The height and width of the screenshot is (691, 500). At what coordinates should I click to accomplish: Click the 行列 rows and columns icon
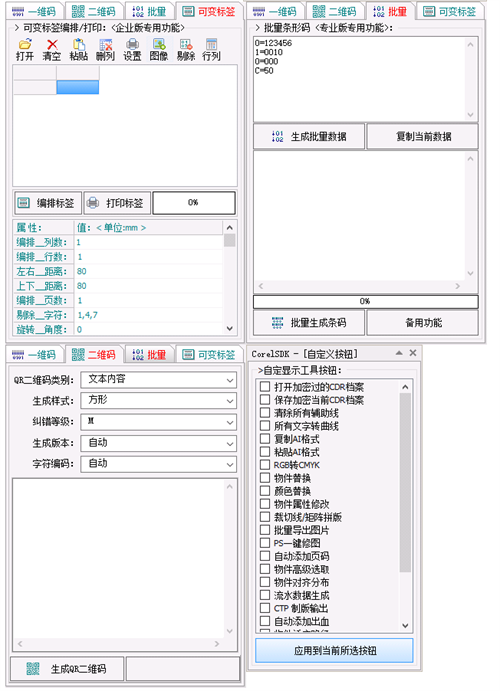211,49
